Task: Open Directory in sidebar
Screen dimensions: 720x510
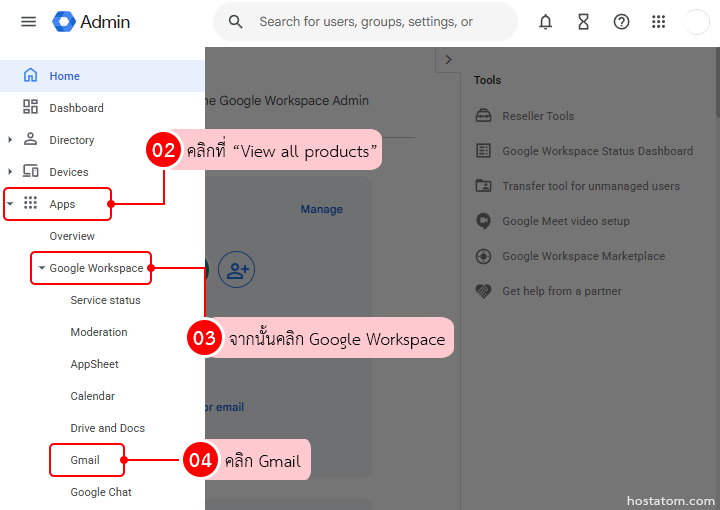Action: click(72, 140)
